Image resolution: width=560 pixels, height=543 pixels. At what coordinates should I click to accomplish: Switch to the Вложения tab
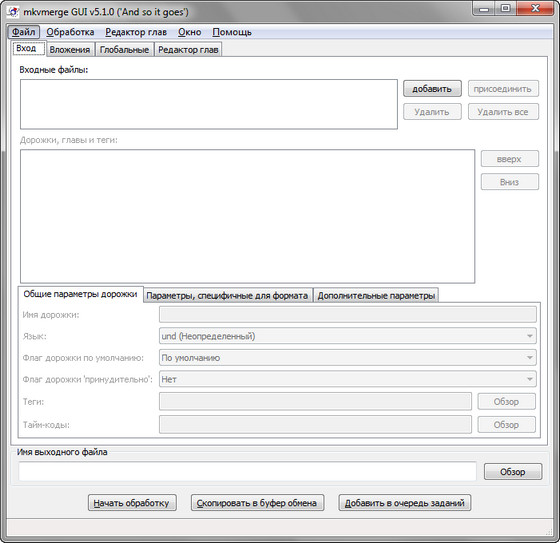click(70, 50)
